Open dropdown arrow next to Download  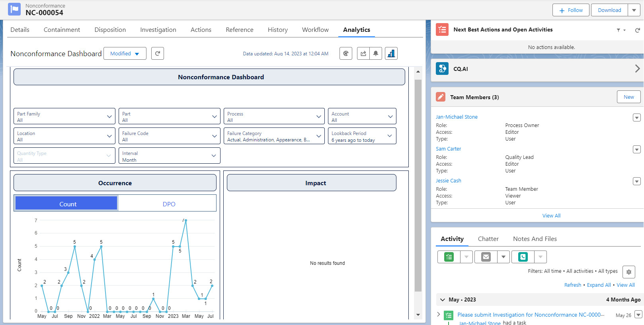634,10
